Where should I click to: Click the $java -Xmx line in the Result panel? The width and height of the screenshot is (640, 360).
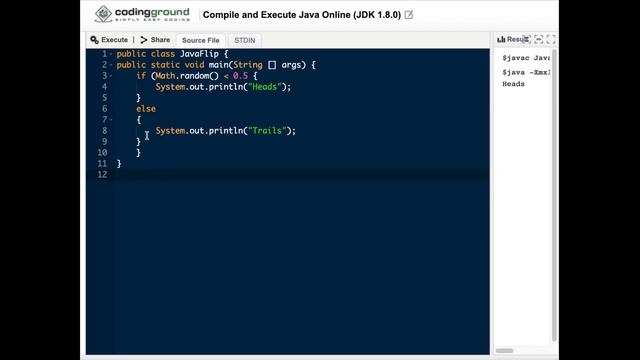[526, 73]
